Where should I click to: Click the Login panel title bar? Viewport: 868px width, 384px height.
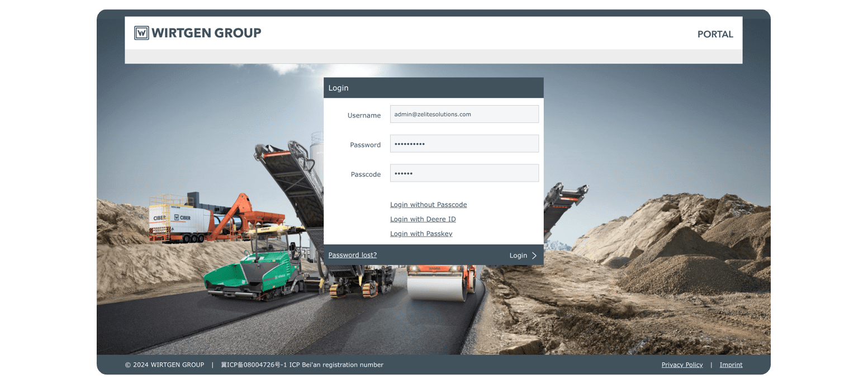[433, 88]
